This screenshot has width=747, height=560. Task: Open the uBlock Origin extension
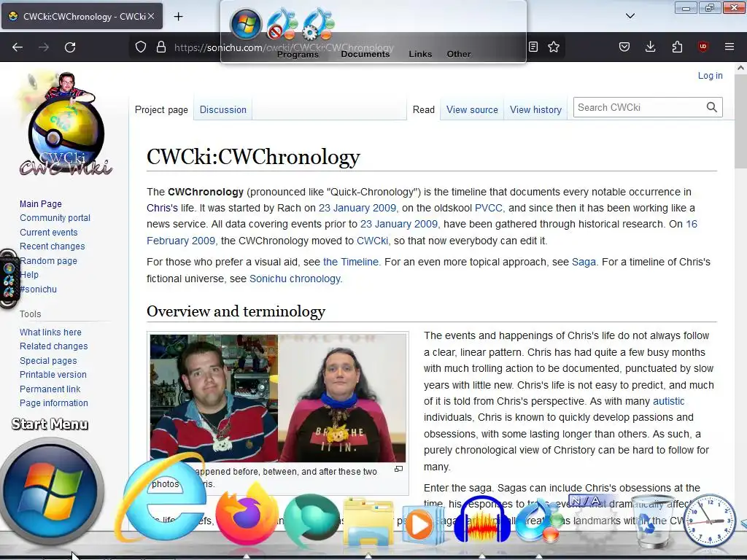click(x=703, y=47)
